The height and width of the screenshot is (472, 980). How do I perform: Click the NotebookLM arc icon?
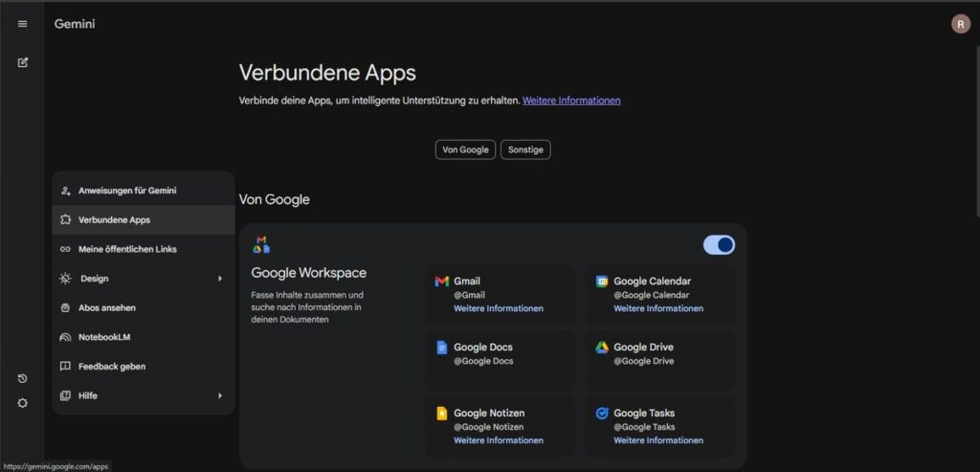(66, 337)
